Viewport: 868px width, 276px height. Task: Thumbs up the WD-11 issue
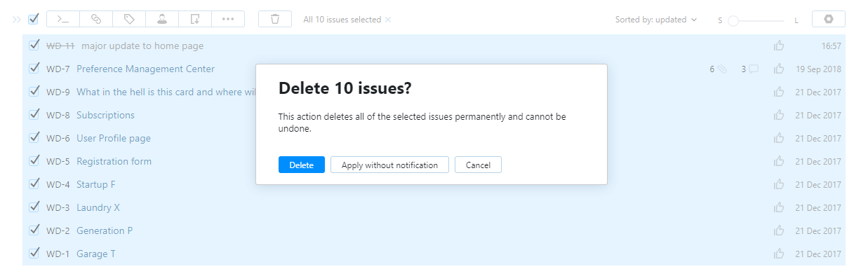point(779,46)
